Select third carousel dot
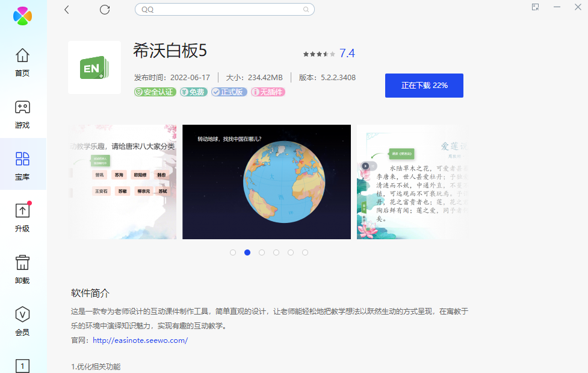This screenshot has height=373, width=588. point(262,252)
